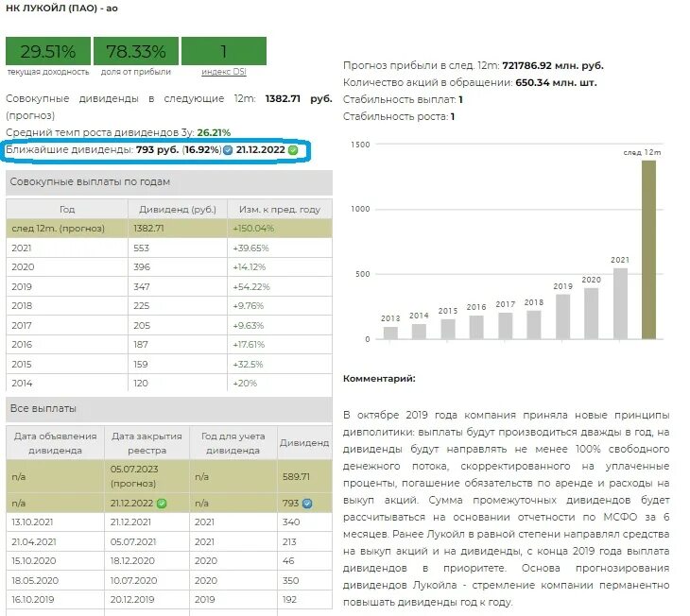
Task: Click the 'НК ЛУКОЙЛ (ПАО) - ао' title
Action: [61, 9]
